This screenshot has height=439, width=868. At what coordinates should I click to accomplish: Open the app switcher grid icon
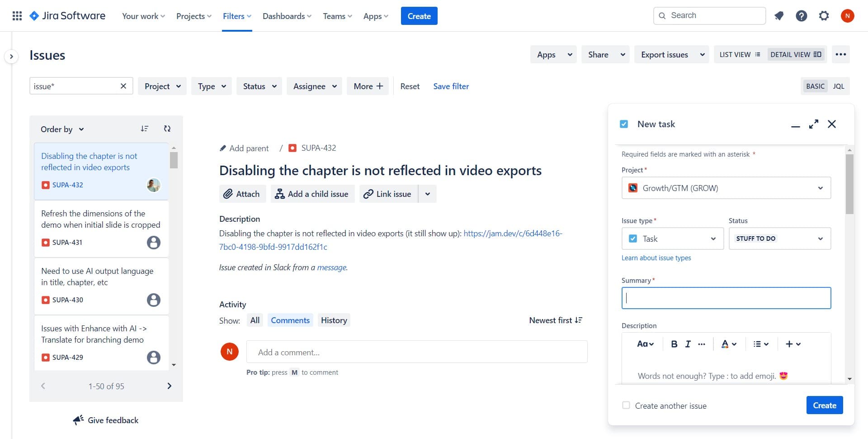coord(17,16)
